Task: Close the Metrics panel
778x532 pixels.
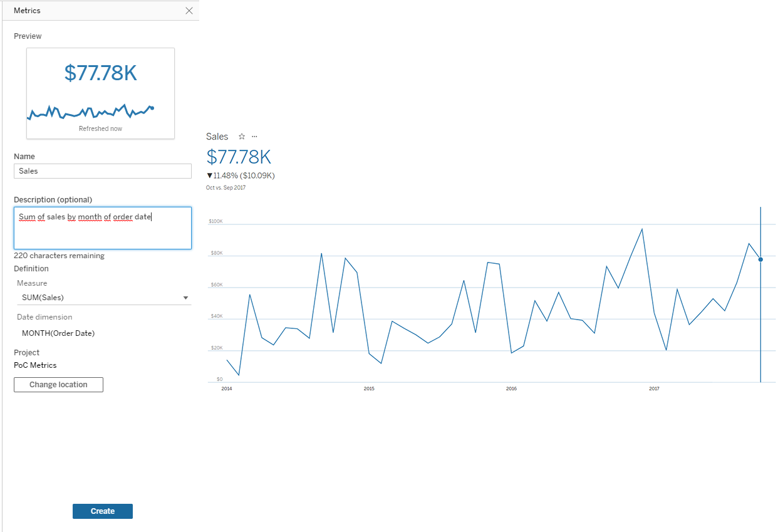Action: (x=189, y=11)
